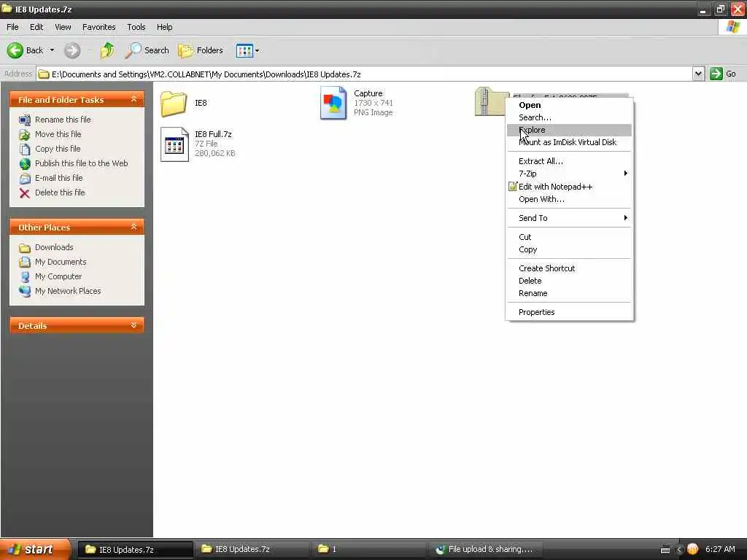Open the Favorites menu
Viewport: 747px width, 560px height.
point(98,27)
